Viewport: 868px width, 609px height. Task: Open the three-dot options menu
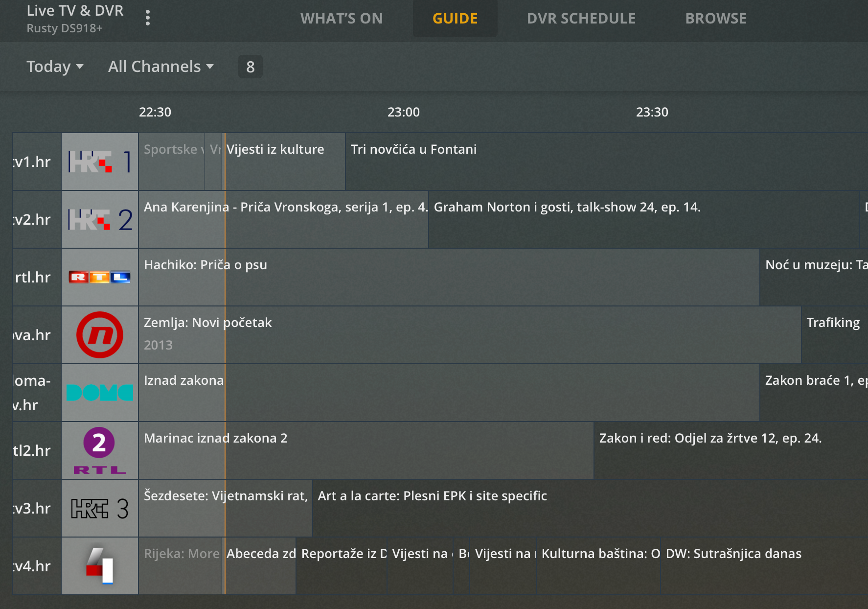pos(148,18)
